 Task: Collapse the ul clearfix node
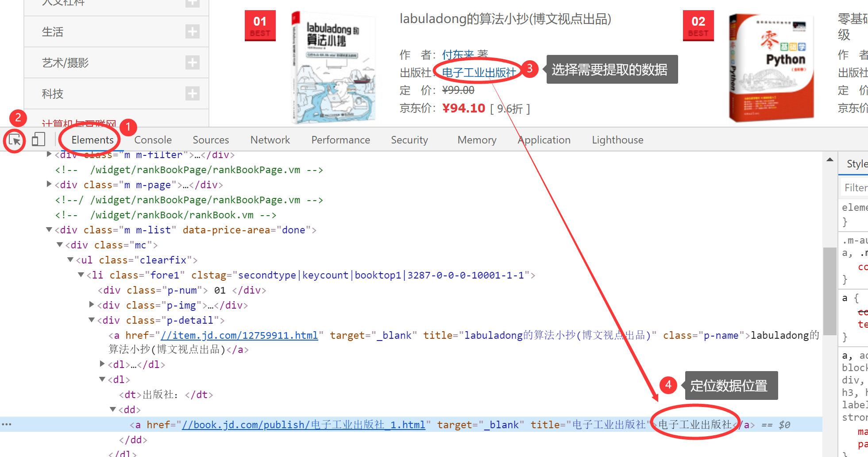coord(70,259)
